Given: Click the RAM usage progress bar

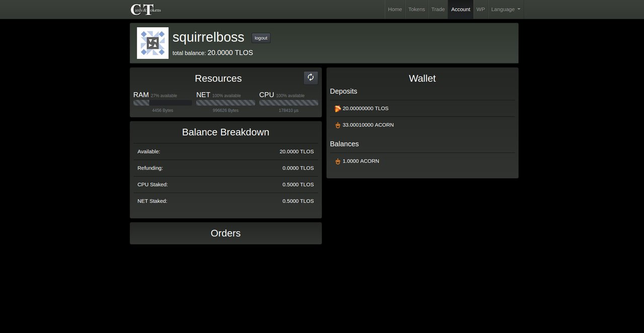Looking at the screenshot, I should pos(163,103).
